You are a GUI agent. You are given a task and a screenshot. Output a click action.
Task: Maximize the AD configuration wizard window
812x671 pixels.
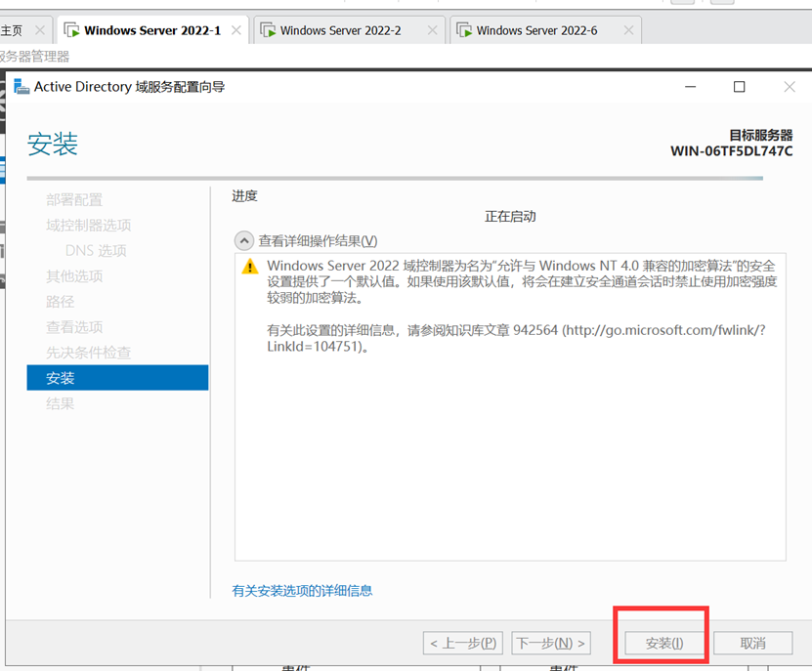click(740, 87)
